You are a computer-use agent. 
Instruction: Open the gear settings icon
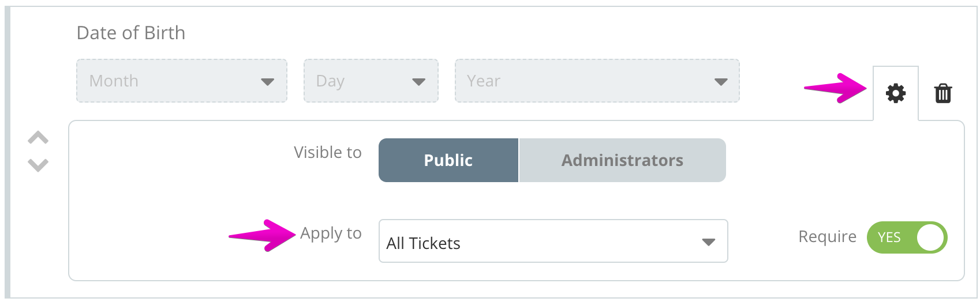(x=896, y=93)
